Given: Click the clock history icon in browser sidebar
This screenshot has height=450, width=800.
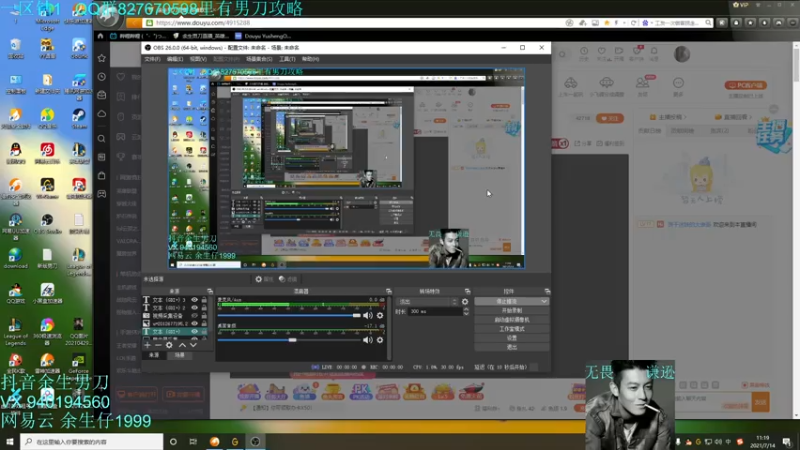Looking at the screenshot, I should (102, 77).
